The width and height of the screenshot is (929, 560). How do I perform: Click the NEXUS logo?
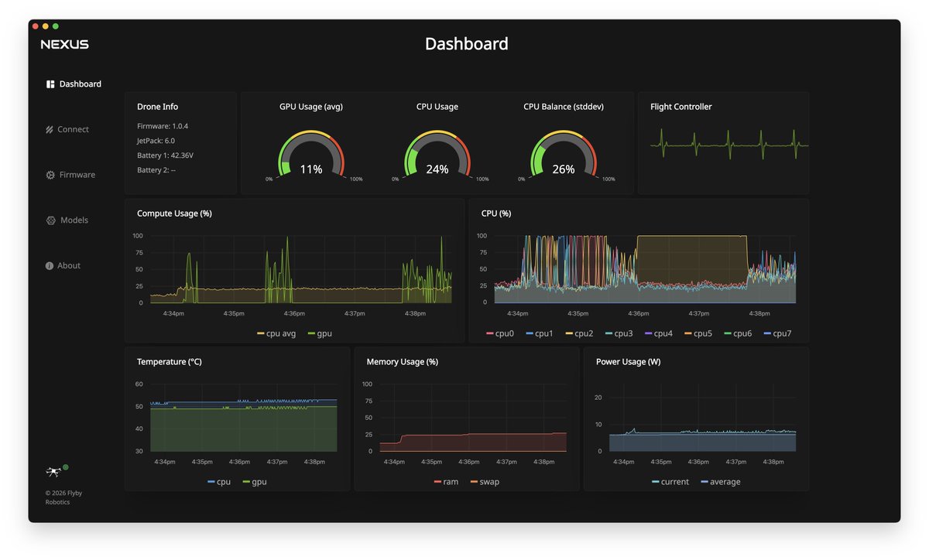click(65, 44)
